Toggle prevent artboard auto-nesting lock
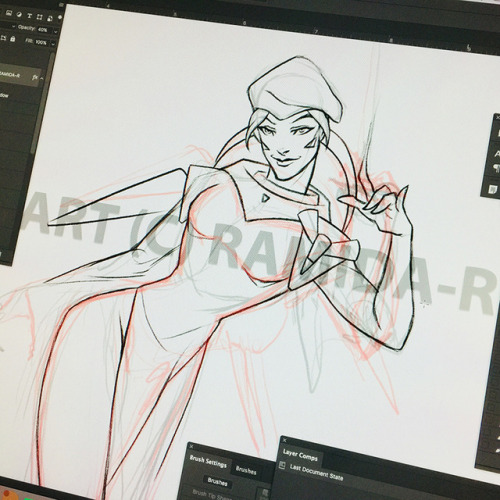 click(x=3, y=38)
